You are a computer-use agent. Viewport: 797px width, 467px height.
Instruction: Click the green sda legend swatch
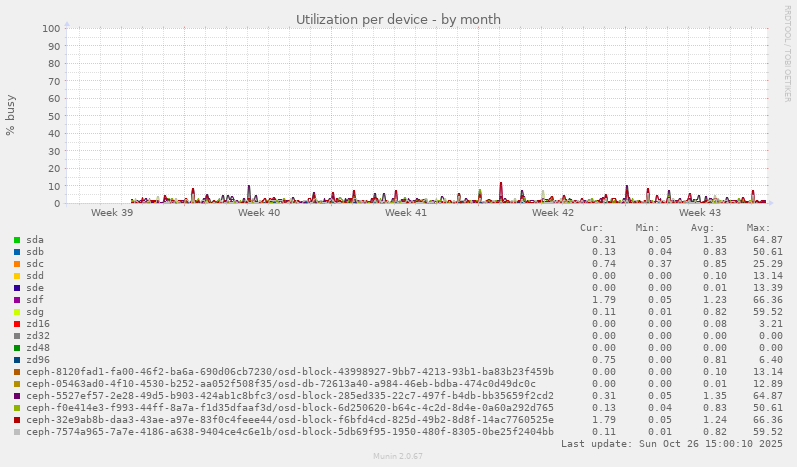tap(17, 240)
